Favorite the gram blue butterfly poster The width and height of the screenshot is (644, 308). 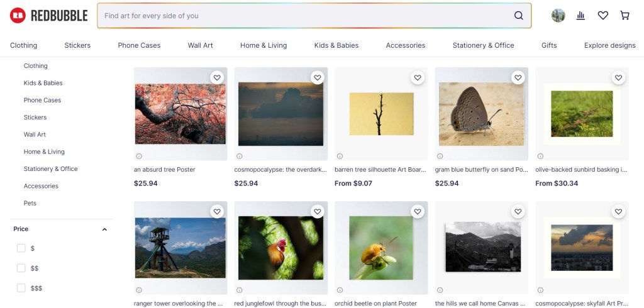point(518,78)
